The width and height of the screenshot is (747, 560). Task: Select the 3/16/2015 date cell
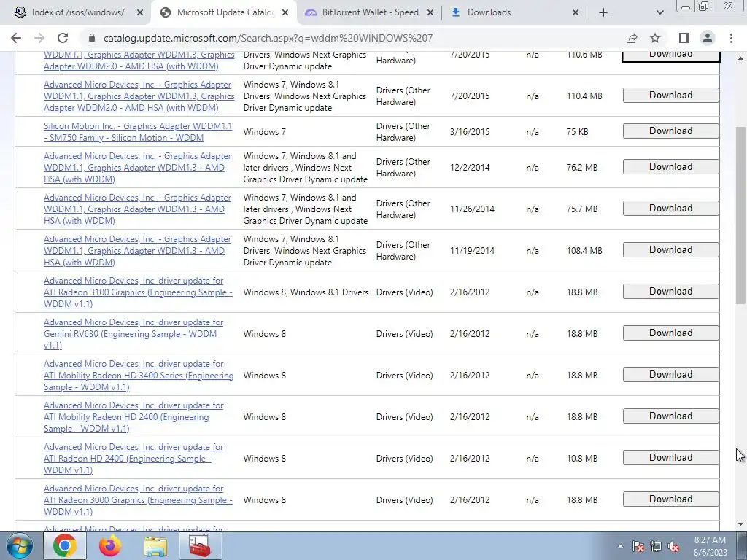pyautogui.click(x=470, y=132)
